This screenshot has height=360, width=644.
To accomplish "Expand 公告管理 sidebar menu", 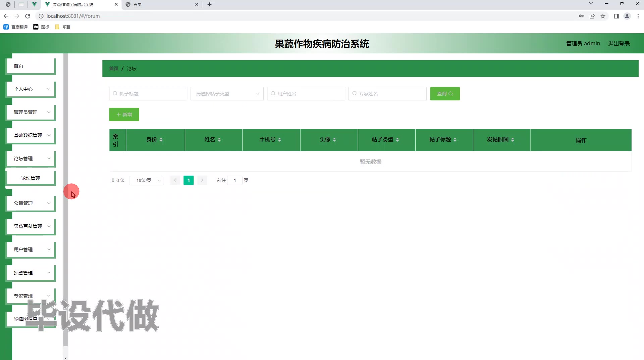I will pyautogui.click(x=31, y=203).
